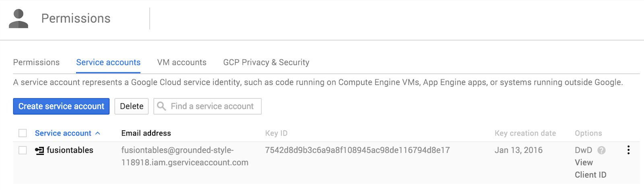Click the sort arrow beside Service account
The image size is (644, 190).
98,133
